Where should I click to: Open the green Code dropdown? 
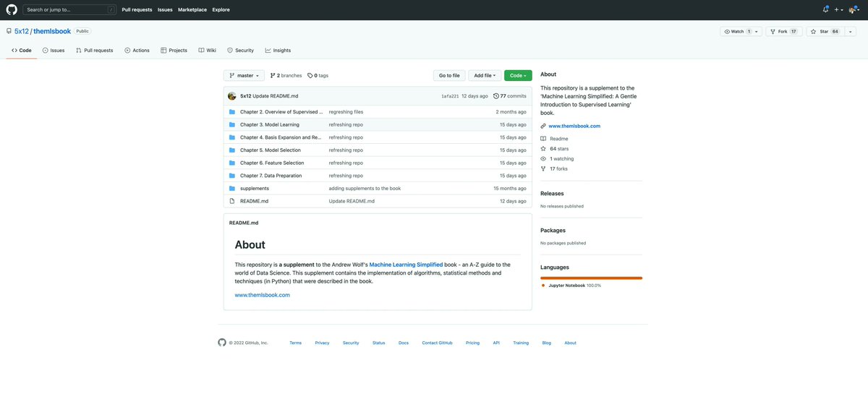click(518, 75)
